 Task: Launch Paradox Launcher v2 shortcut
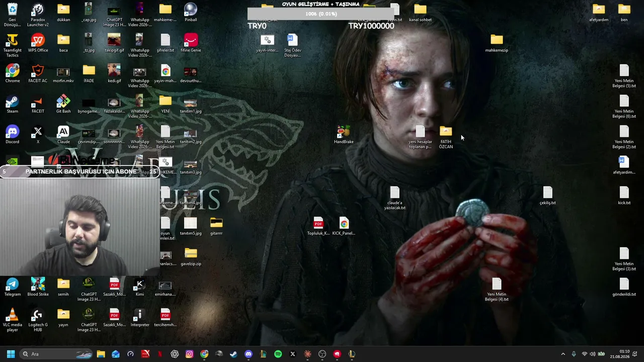(x=38, y=15)
